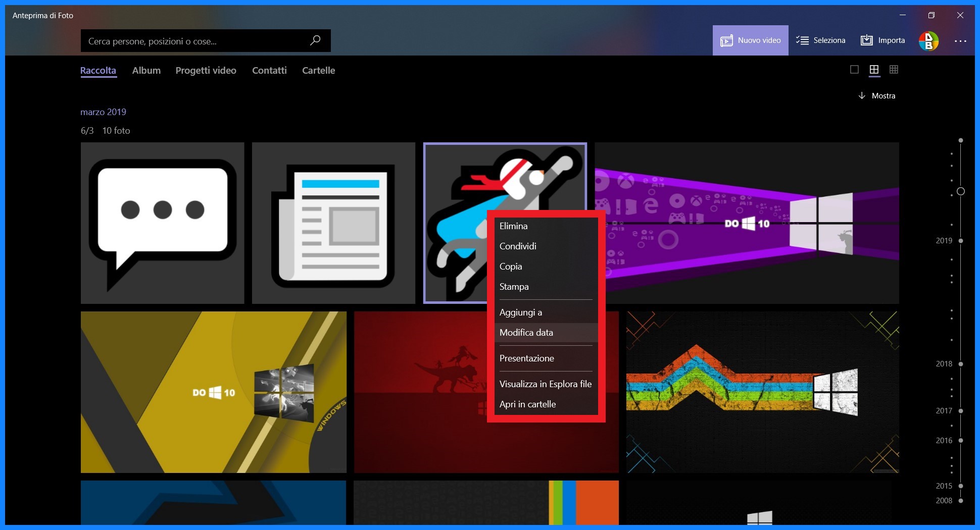Viewport: 980px width, 530px height.
Task: Click the timeline position scrubber handle
Action: [x=961, y=191]
